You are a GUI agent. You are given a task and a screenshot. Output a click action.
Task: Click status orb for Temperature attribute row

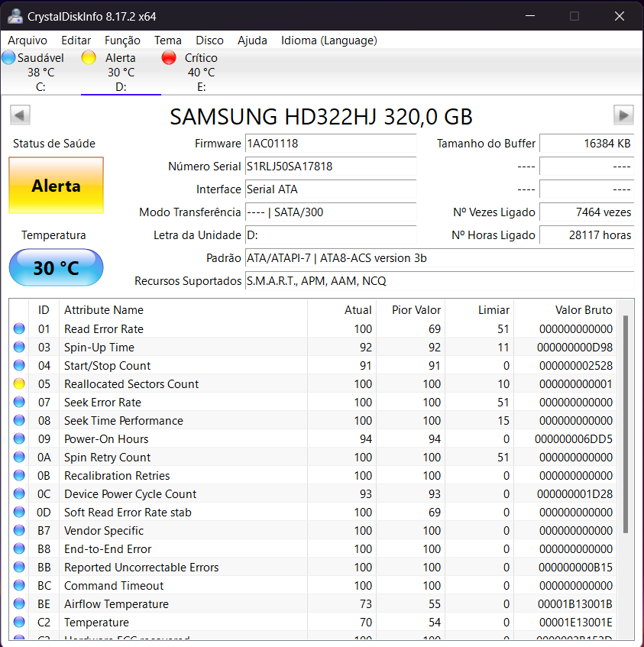coord(19,622)
